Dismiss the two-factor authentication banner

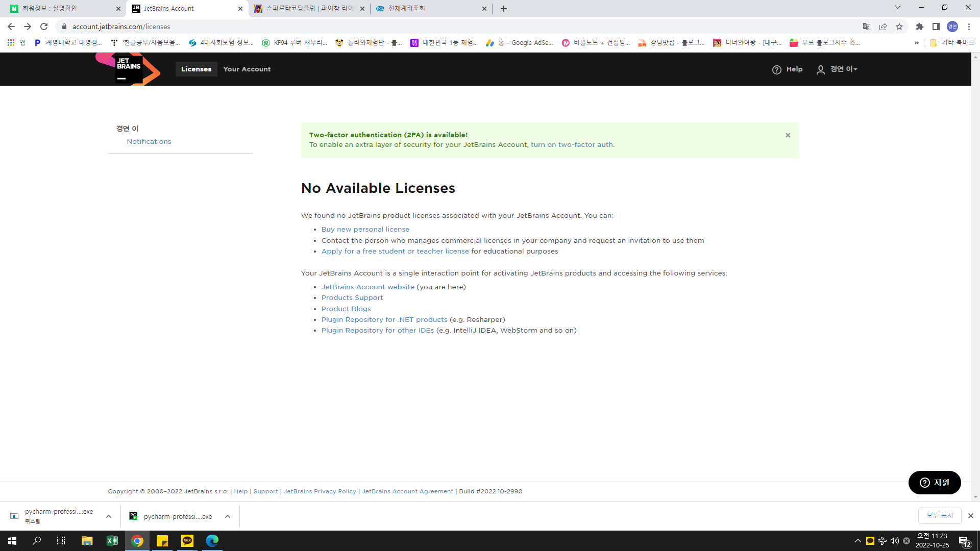788,135
